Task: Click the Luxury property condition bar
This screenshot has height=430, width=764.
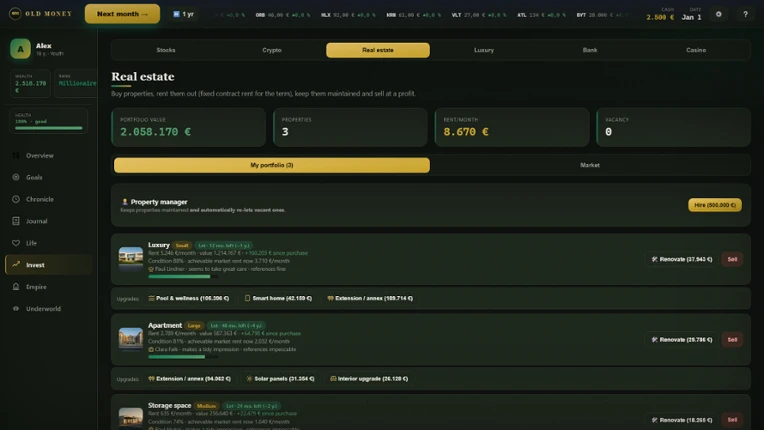Action: 183,277
